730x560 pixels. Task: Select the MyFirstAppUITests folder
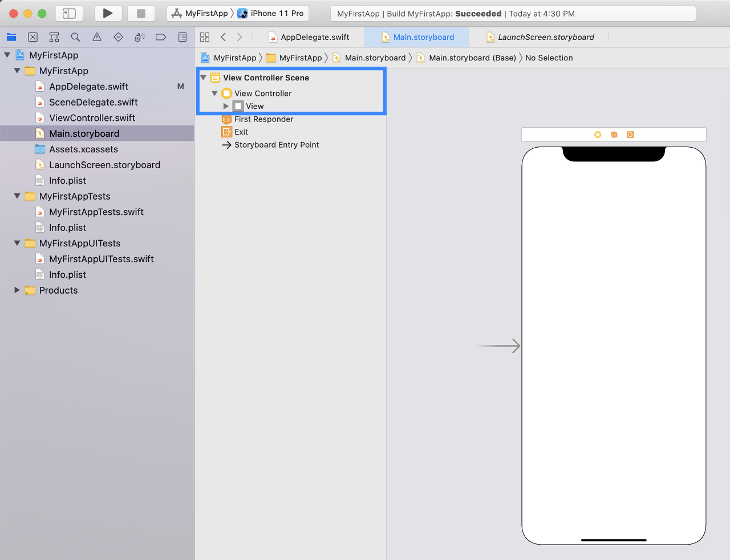97,244
